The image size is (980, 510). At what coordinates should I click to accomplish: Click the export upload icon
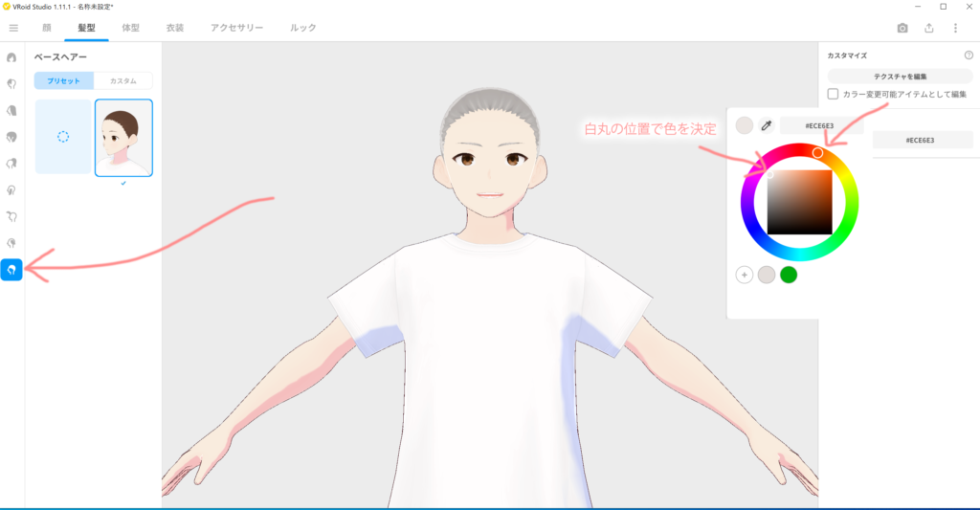coord(928,28)
